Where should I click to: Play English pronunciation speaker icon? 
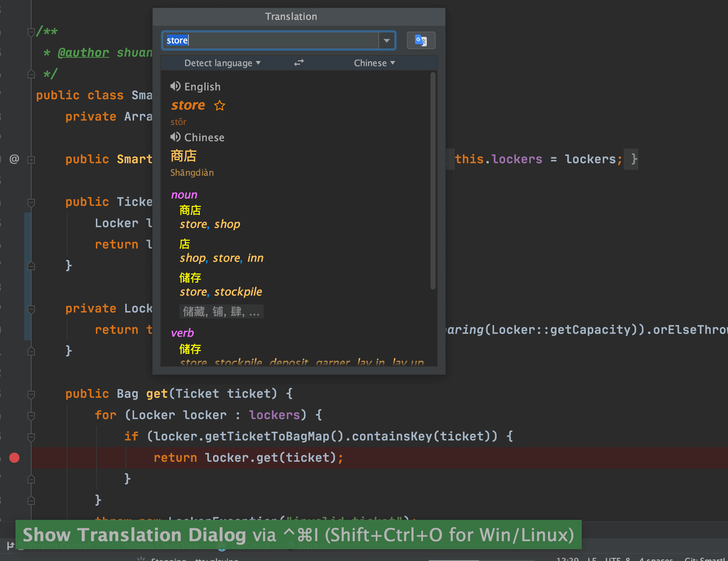tap(175, 86)
